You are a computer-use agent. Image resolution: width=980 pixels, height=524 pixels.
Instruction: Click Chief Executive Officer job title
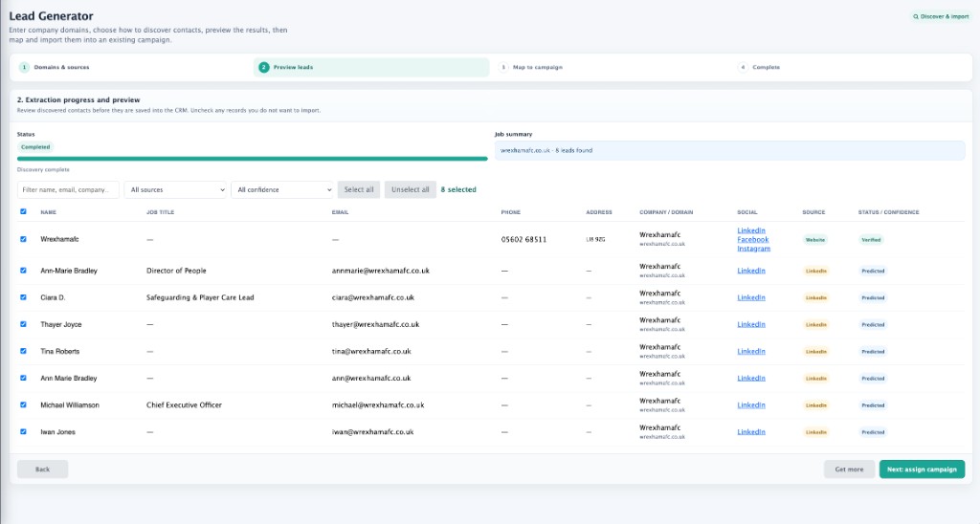[184, 404]
